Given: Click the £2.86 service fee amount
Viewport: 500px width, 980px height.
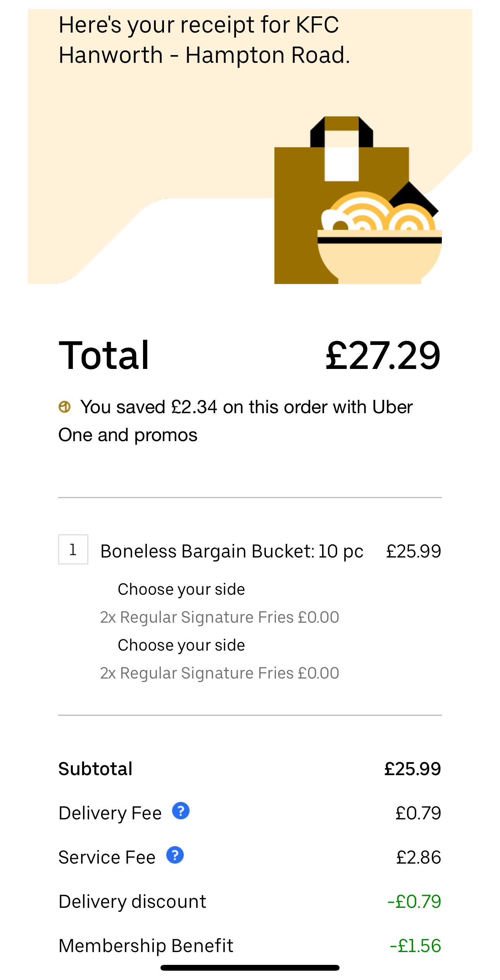Looking at the screenshot, I should (x=419, y=857).
